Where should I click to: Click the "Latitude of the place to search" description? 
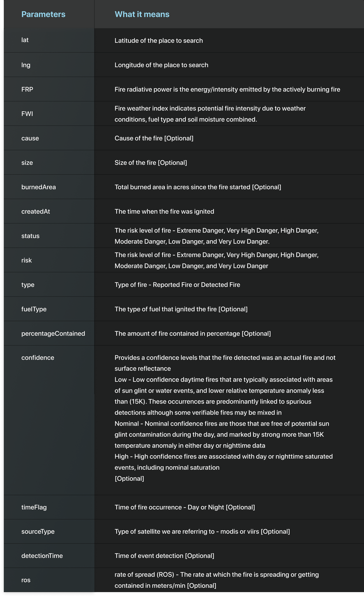click(159, 41)
